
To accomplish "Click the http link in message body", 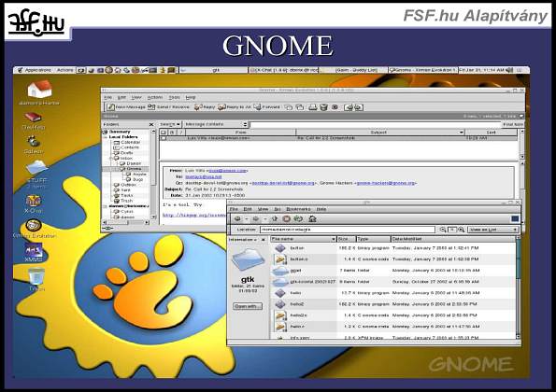I will (194, 215).
